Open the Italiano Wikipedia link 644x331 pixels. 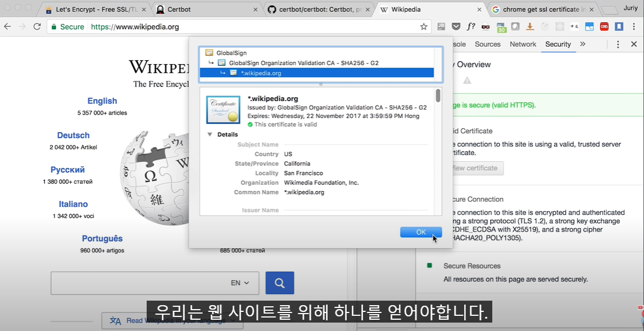pyautogui.click(x=73, y=204)
